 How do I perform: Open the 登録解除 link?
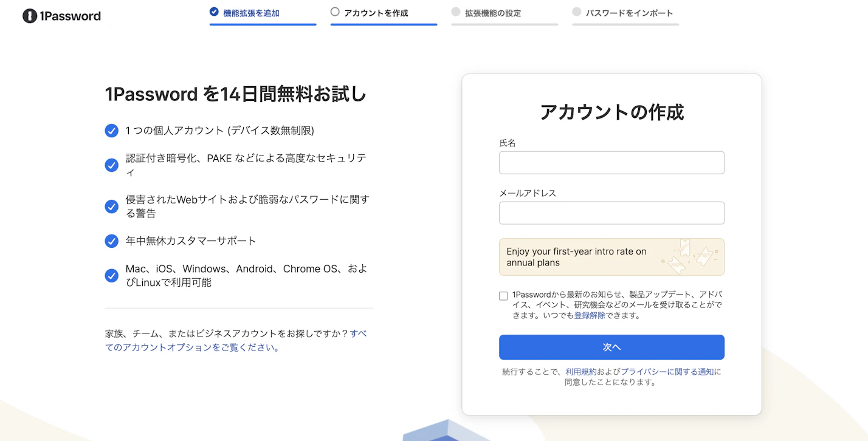(590, 316)
